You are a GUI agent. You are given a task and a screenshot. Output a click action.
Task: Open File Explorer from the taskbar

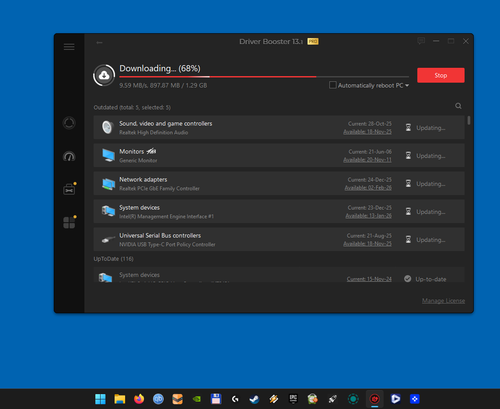click(x=120, y=399)
